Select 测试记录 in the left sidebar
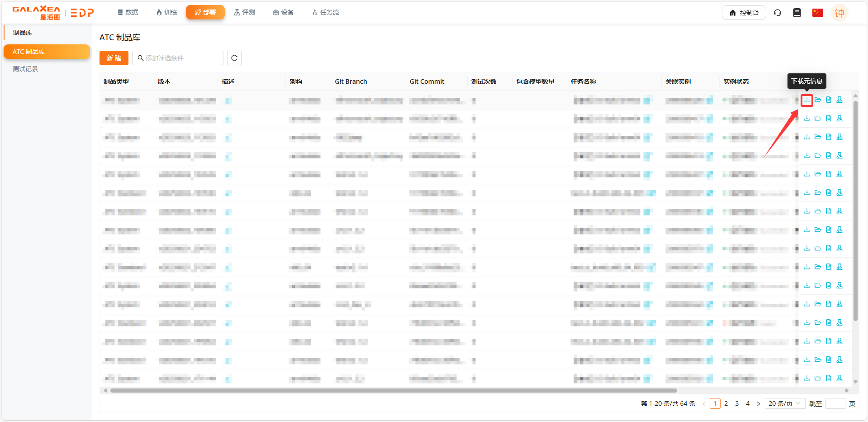The width and height of the screenshot is (868, 422). point(25,69)
